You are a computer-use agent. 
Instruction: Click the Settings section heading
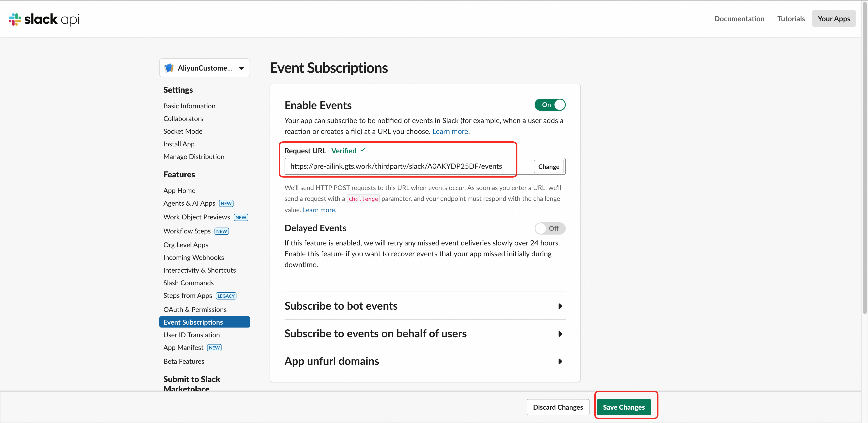pyautogui.click(x=178, y=90)
